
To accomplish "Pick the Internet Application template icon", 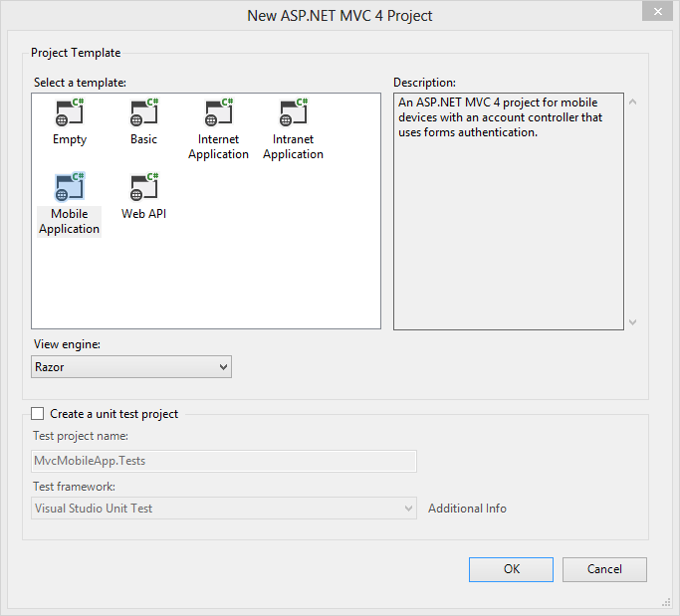I will [219, 112].
